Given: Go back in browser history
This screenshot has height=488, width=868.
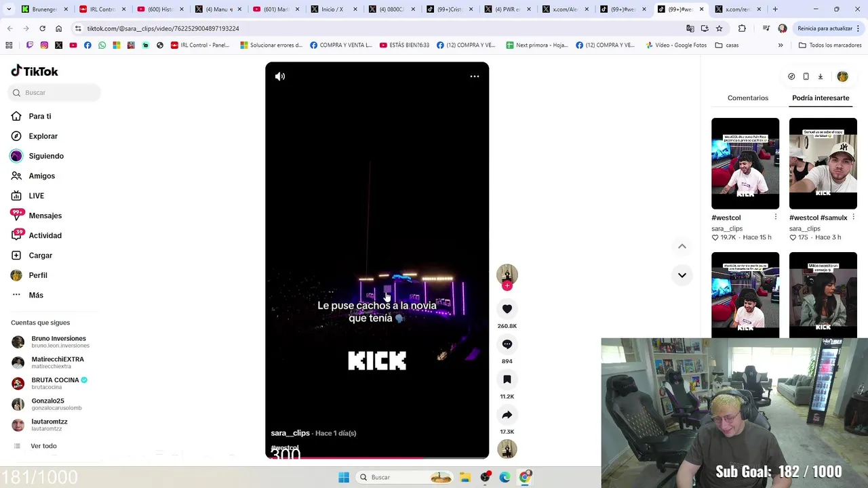Looking at the screenshot, I should coord(9,28).
